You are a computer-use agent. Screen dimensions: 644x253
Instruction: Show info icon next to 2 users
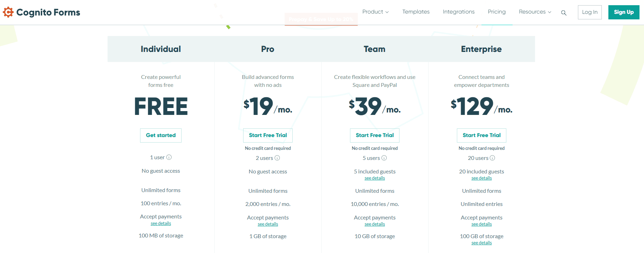277,158
